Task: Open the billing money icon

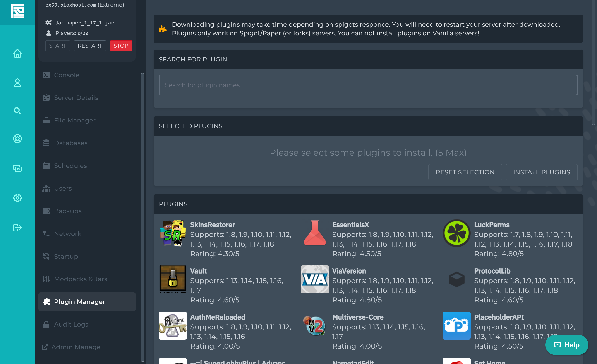Action: coord(17,168)
